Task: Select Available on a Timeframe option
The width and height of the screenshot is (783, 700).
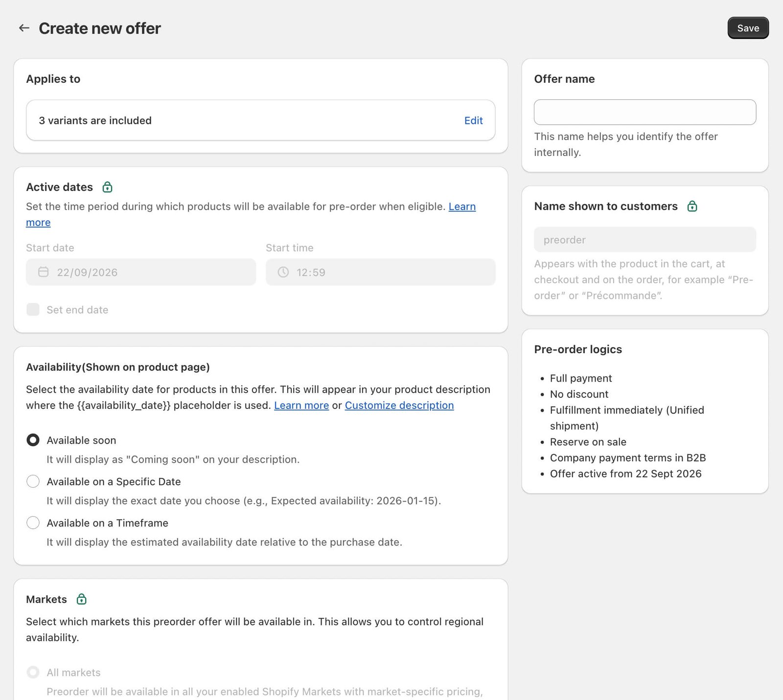Action: (x=33, y=522)
